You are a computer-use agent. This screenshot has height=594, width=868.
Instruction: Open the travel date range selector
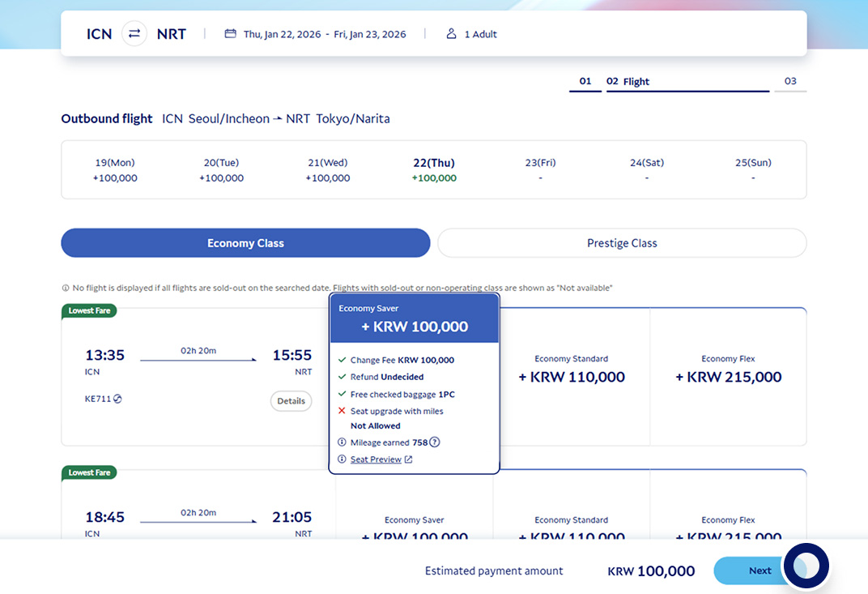pyautogui.click(x=324, y=34)
